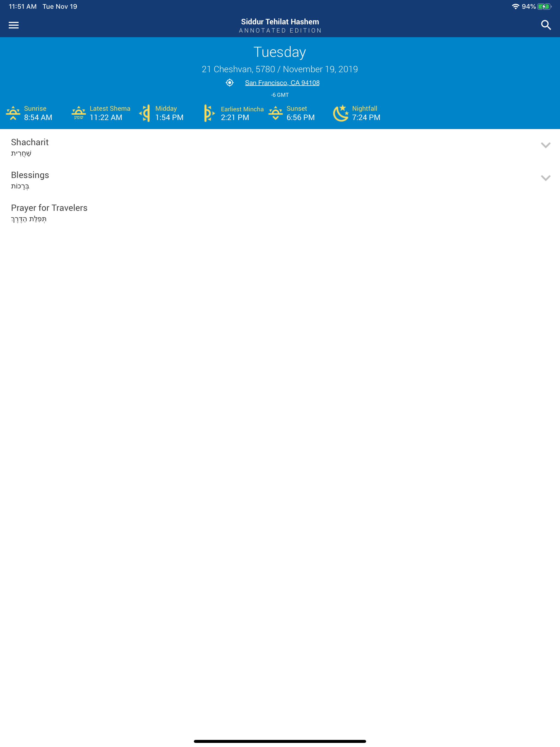Tap the Nightfall moon icon

341,113
